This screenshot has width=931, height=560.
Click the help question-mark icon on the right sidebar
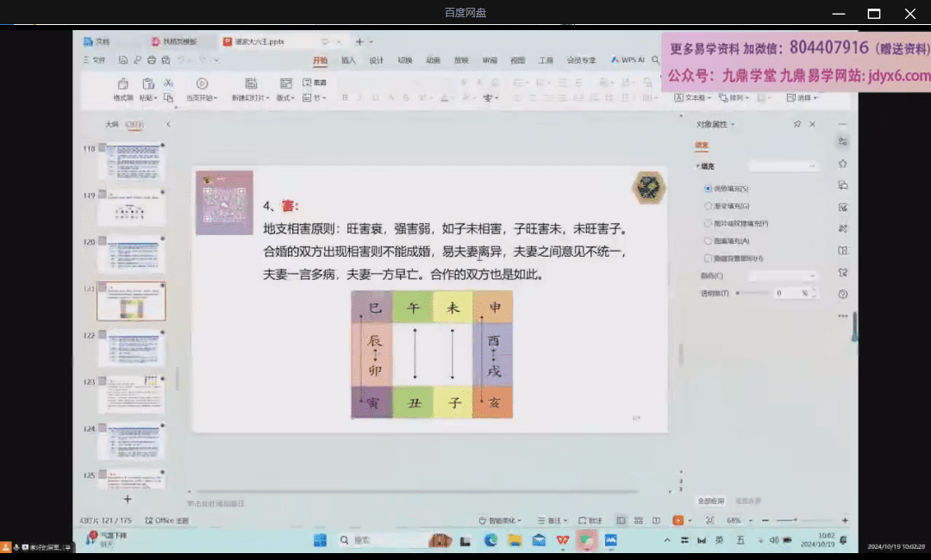[843, 293]
